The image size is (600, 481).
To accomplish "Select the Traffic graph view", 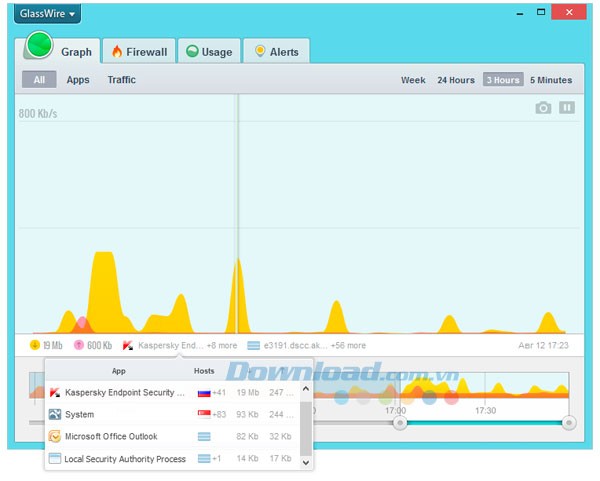I will click(121, 80).
